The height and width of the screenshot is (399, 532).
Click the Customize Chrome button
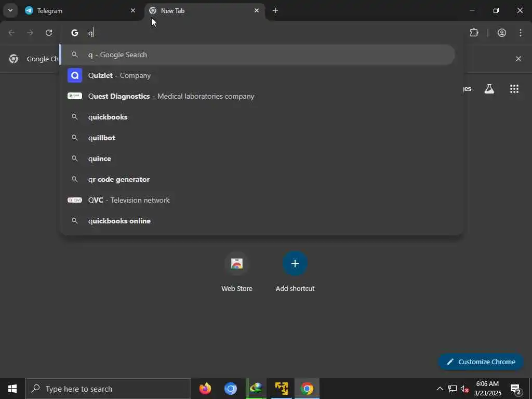coord(481,362)
